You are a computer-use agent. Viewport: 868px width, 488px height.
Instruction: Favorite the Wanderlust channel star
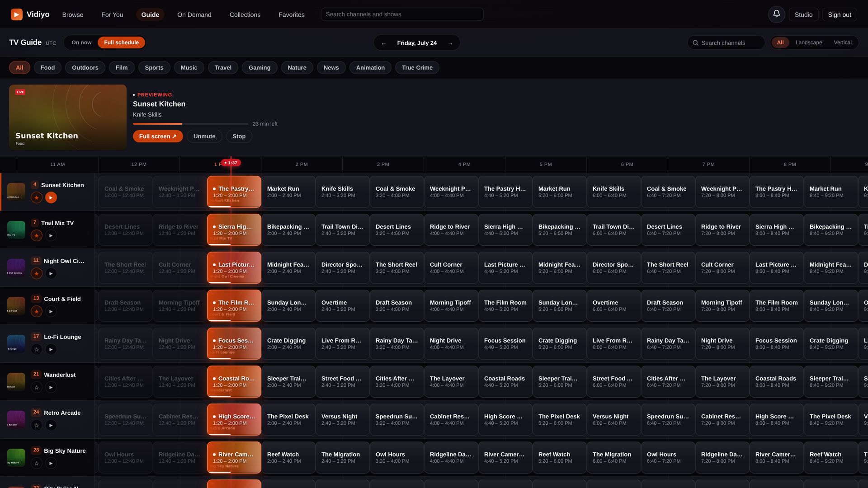coord(37,387)
